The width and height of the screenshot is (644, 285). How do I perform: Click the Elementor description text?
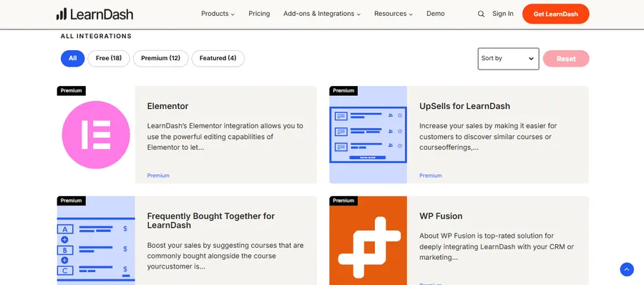pos(225,137)
